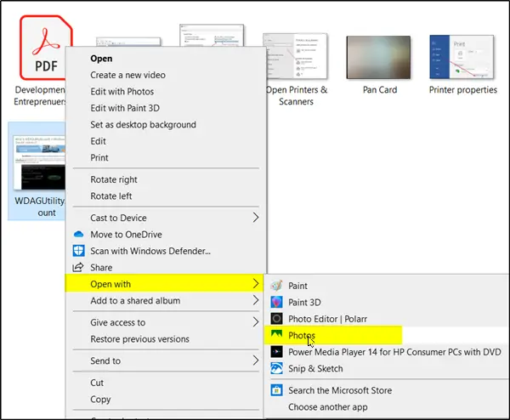Click the Pan Card file name
This screenshot has height=420, width=510.
point(380,90)
